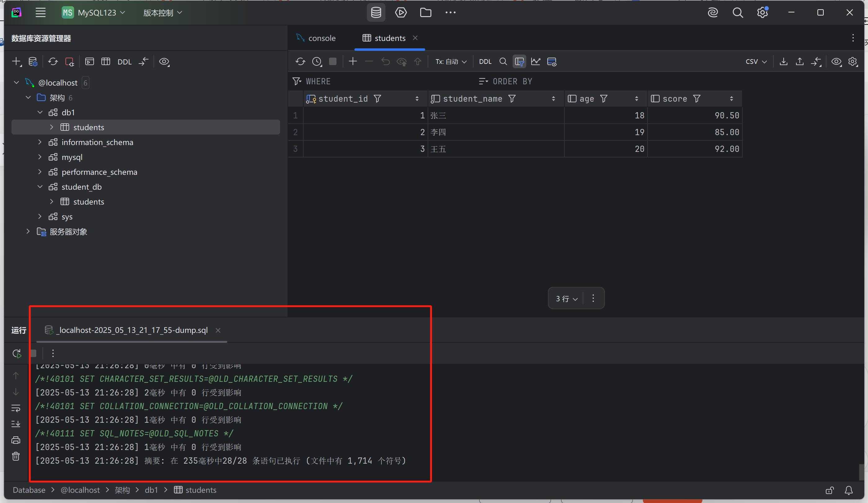Show the chart view of students data
This screenshot has height=503, width=868.
(536, 62)
